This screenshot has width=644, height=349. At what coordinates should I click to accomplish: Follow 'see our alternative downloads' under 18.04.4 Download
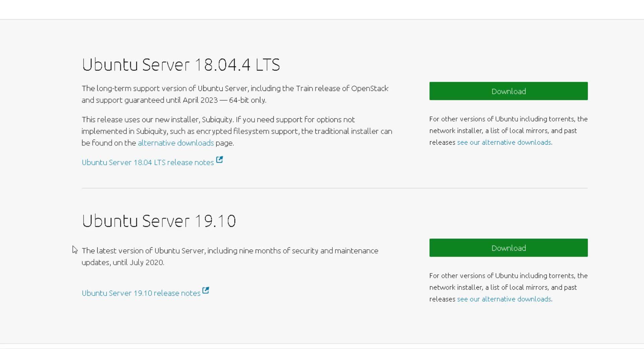point(504,142)
